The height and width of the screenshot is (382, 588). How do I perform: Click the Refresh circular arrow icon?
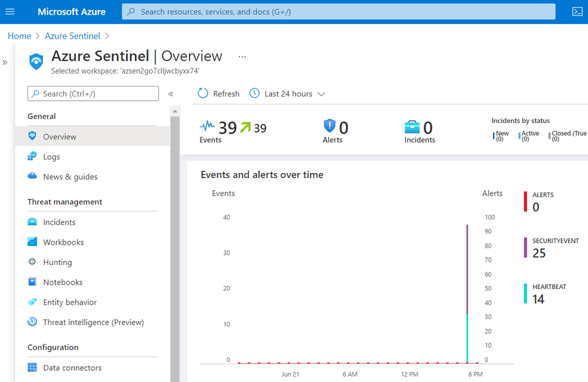pos(203,93)
